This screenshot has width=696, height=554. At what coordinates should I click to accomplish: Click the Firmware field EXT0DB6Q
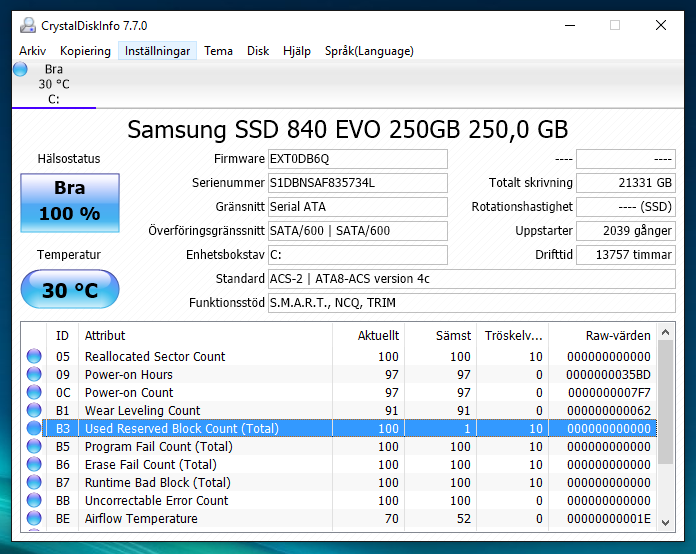[x=358, y=159]
